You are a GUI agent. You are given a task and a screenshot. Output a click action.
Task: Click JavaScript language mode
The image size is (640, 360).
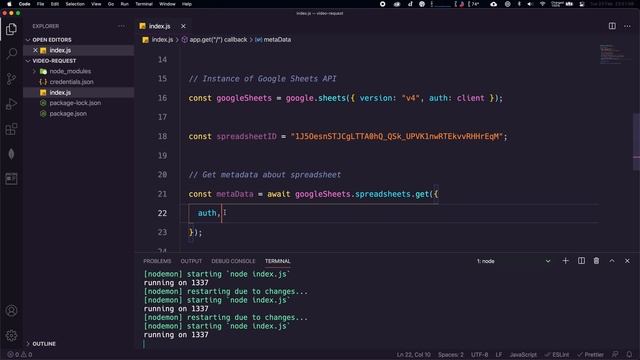coord(523,355)
